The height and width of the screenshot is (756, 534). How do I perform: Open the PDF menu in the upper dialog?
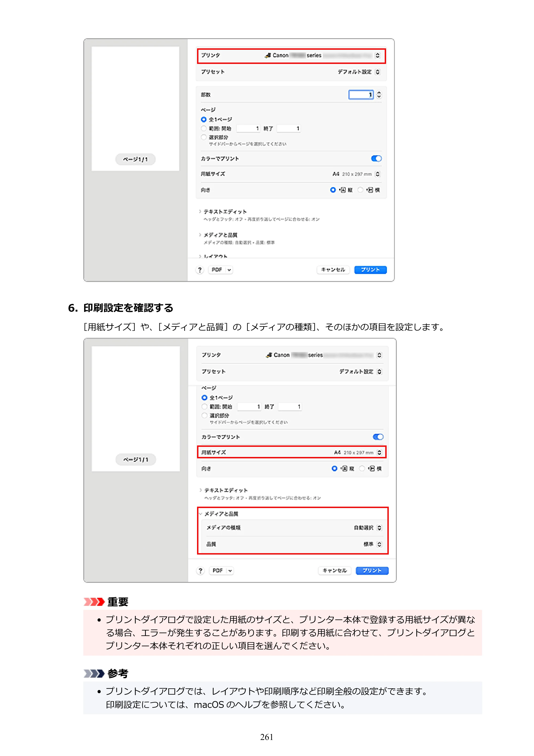[221, 270]
